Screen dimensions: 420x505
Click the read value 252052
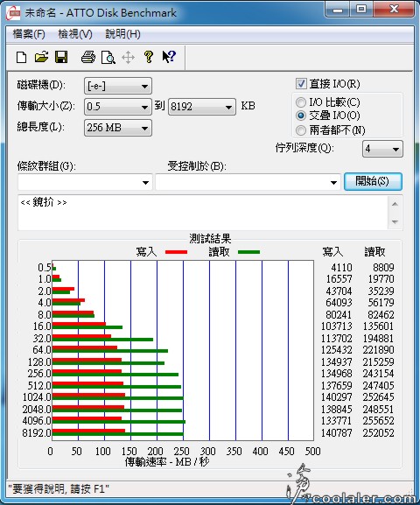[379, 433]
